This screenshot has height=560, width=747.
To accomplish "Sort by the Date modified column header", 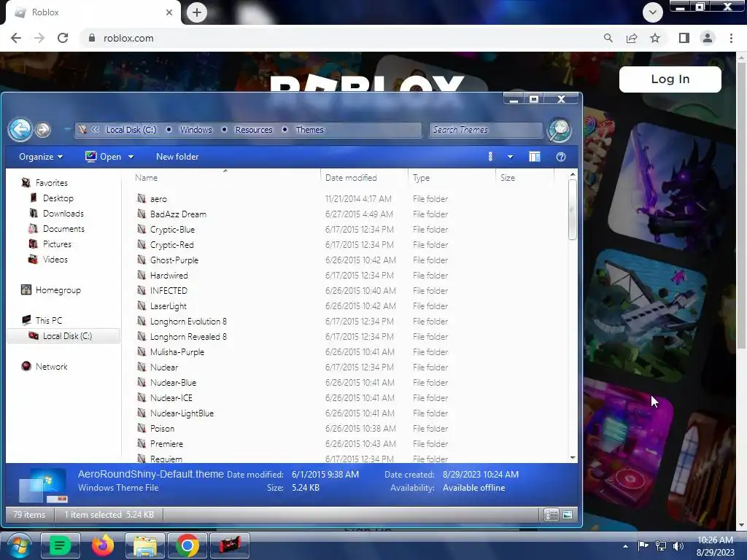I will tap(364, 178).
